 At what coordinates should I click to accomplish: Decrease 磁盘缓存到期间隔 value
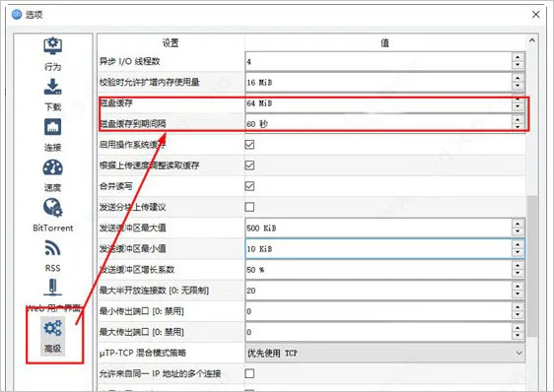(x=518, y=127)
